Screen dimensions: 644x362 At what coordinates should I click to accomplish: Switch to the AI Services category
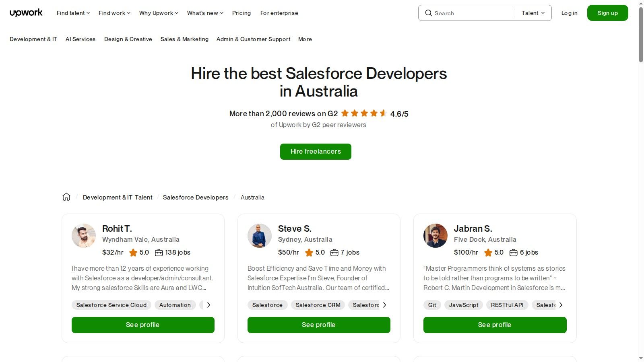coord(80,39)
